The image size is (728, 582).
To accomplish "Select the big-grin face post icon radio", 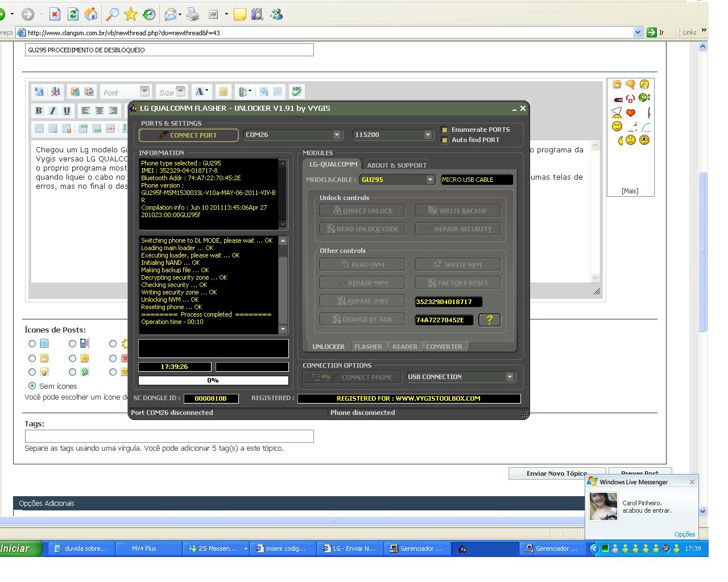I will click(x=32, y=358).
